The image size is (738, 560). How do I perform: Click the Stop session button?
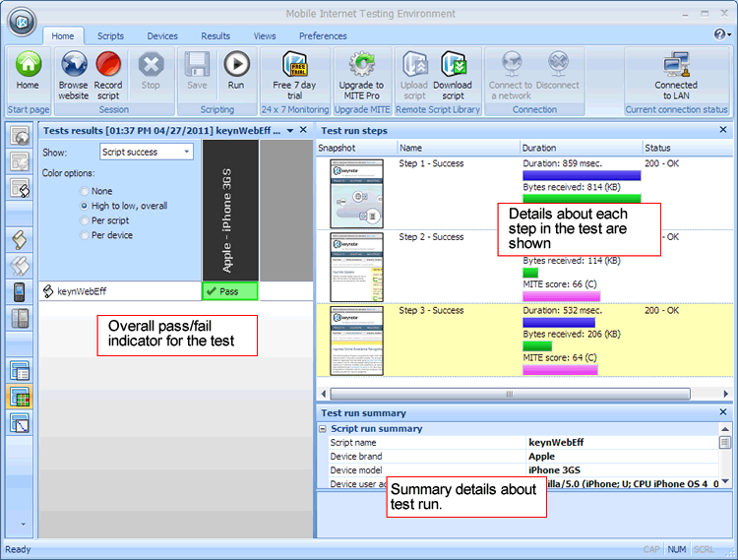[x=151, y=71]
